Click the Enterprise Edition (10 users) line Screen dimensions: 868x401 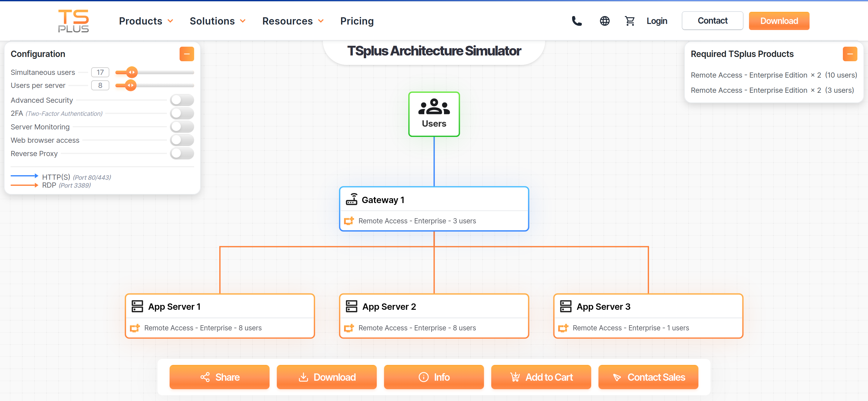pyautogui.click(x=774, y=75)
